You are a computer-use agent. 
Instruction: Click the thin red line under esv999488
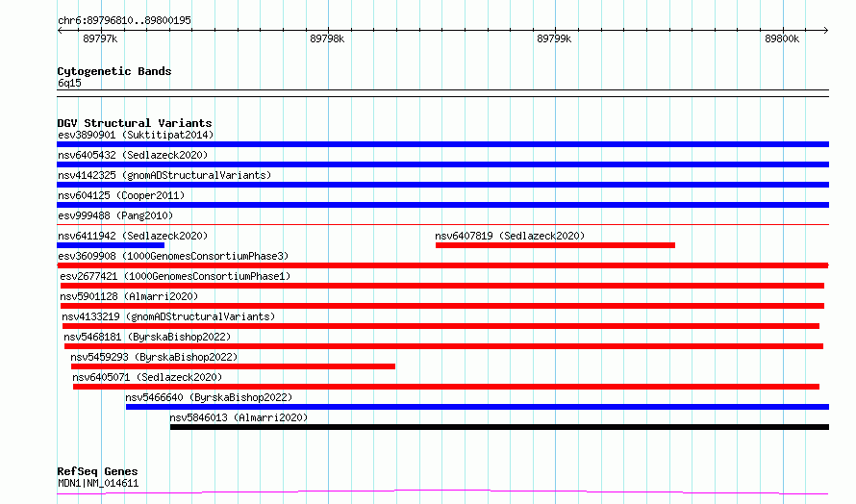point(442,224)
